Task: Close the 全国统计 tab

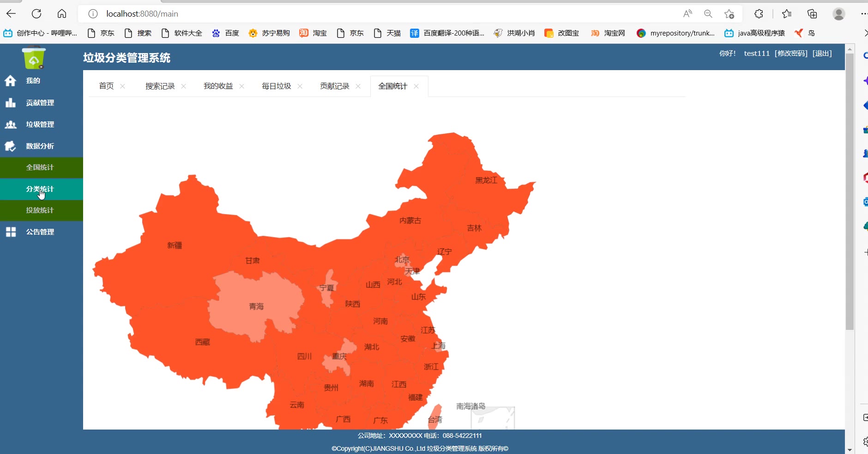Action: (x=416, y=86)
